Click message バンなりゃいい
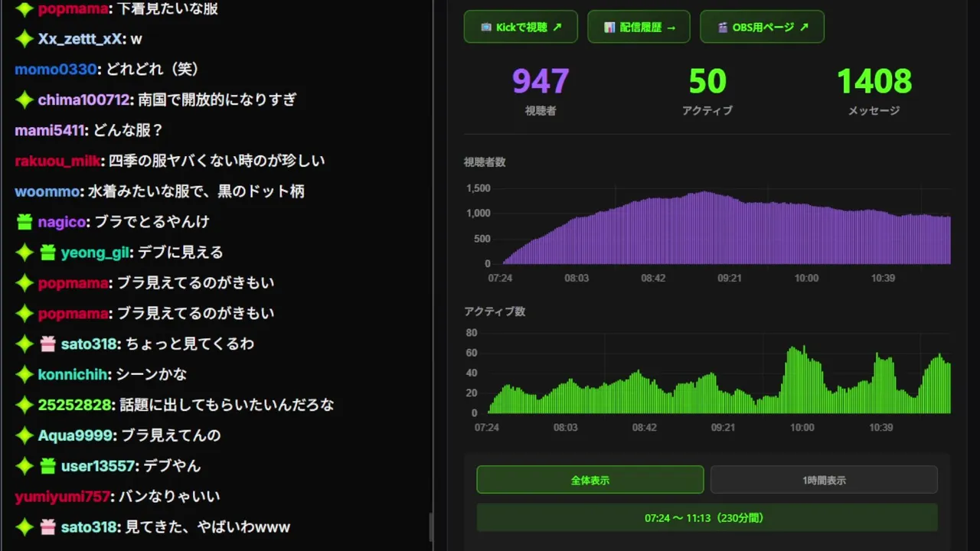Image resolution: width=980 pixels, height=551 pixels. (168, 497)
